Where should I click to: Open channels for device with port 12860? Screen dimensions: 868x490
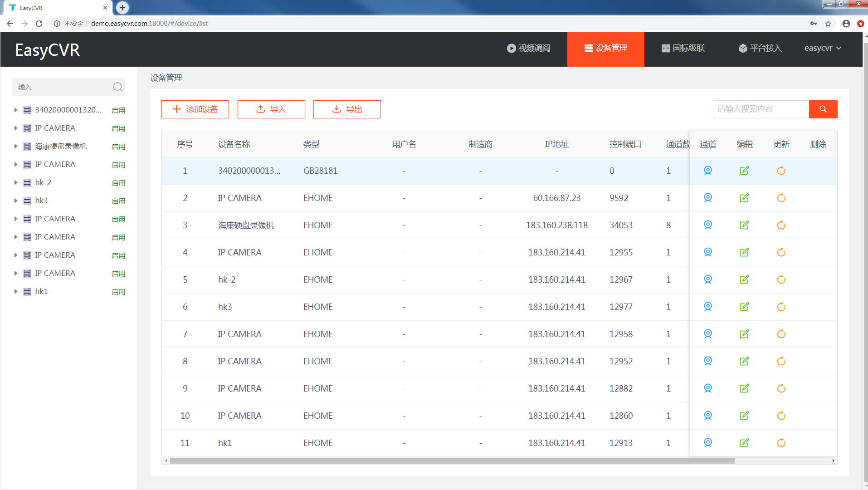tap(707, 416)
